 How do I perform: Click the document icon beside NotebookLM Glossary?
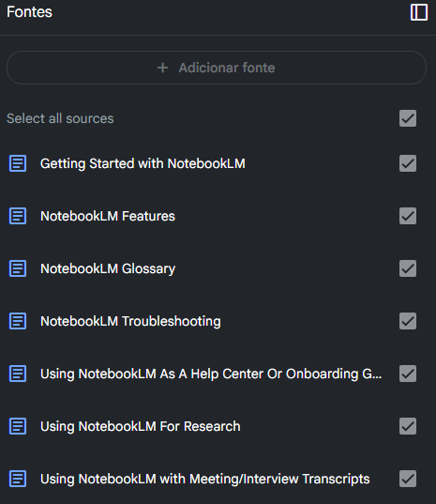(x=18, y=268)
